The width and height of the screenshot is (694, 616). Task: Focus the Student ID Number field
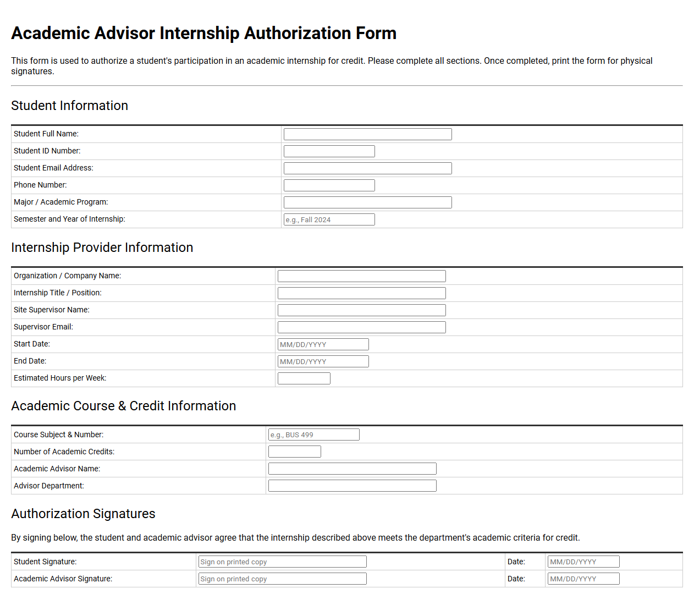tap(329, 151)
